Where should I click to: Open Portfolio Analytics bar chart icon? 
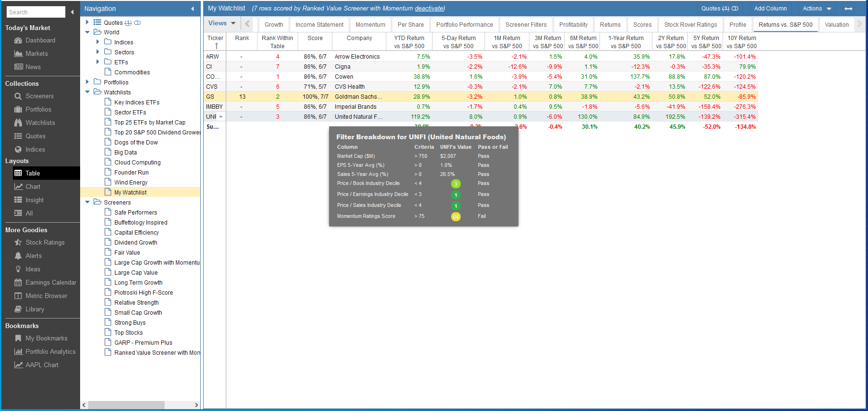19,352
